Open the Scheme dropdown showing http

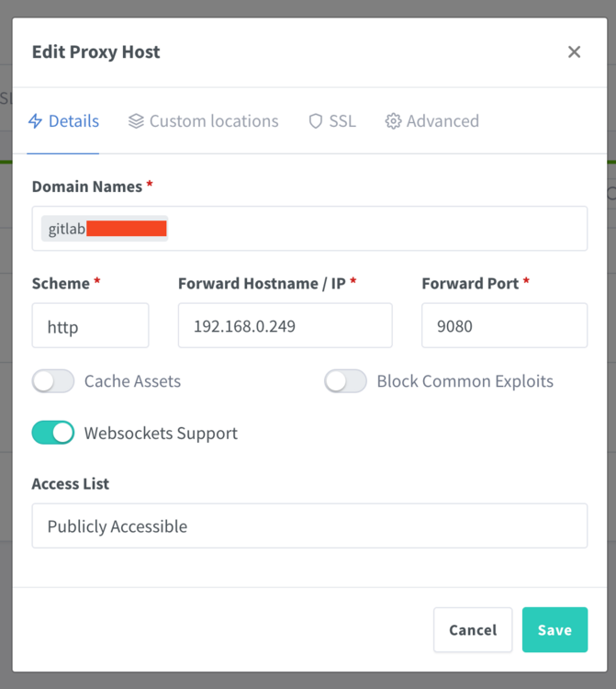(x=91, y=325)
